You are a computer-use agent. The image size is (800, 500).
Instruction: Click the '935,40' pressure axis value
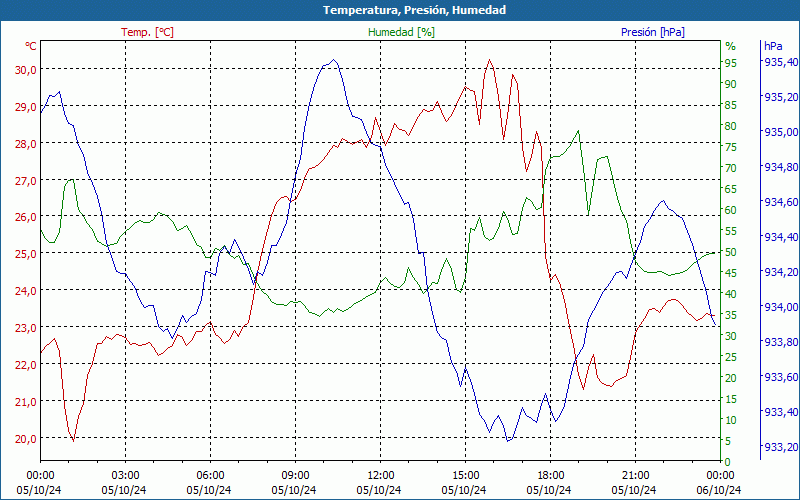(781, 62)
